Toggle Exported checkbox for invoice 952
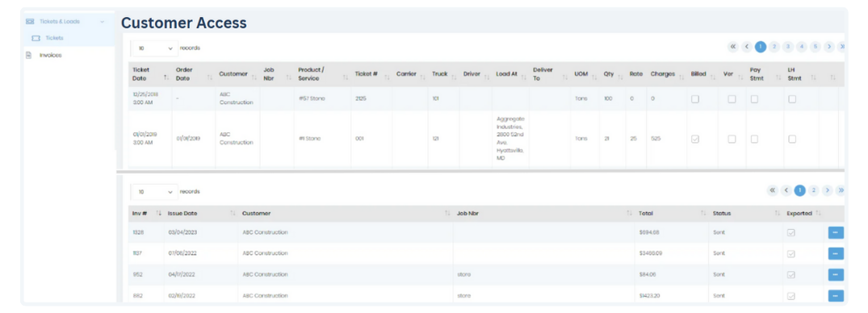868x313 pixels. 791,275
